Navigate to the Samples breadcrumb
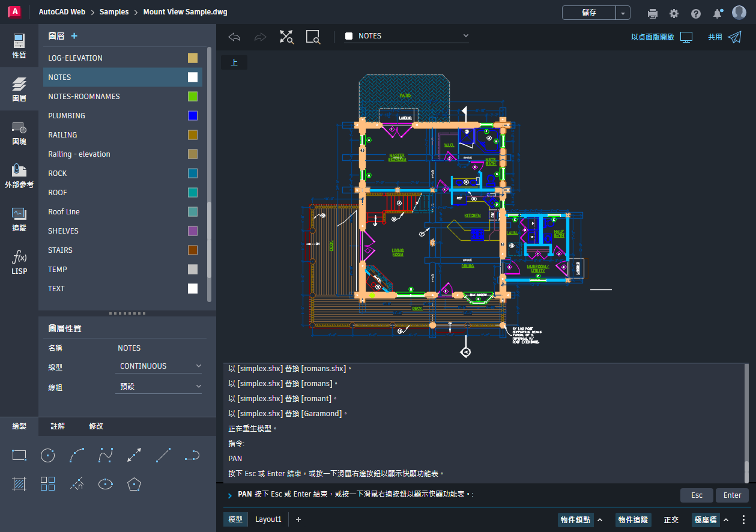Screen dimensions: 756x532 pos(114,12)
